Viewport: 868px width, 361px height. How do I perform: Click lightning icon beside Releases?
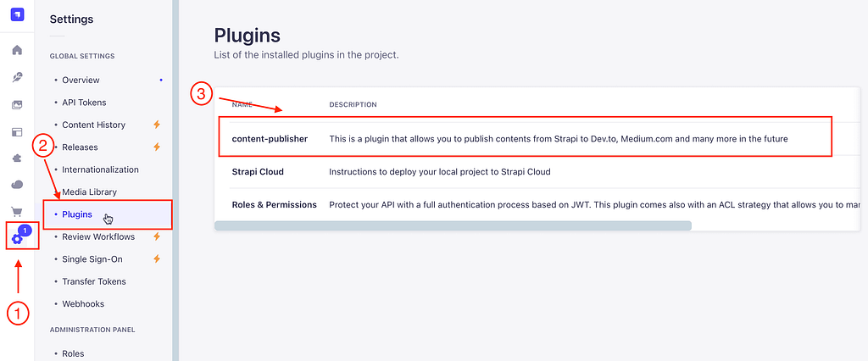157,147
